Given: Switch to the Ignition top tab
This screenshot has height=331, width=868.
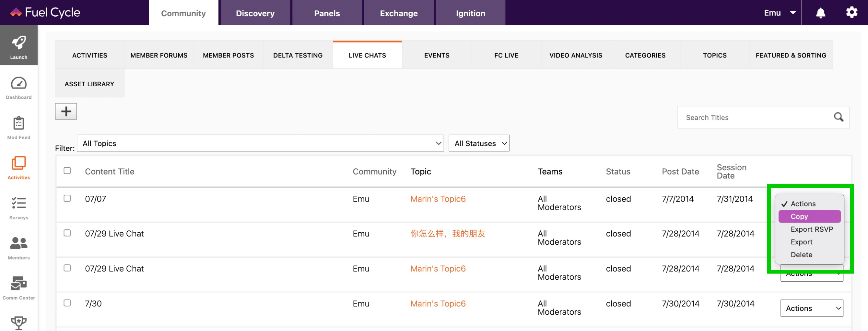Looking at the screenshot, I should (x=471, y=13).
